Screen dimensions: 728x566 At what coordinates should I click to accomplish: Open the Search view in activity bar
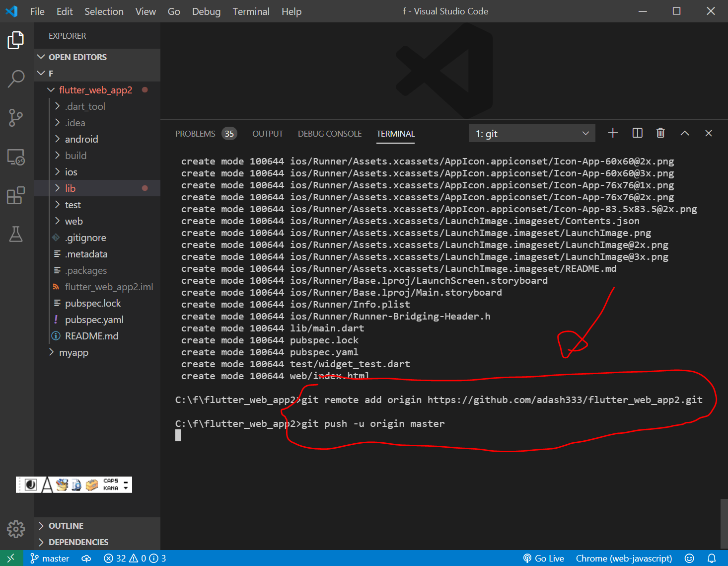click(16, 79)
